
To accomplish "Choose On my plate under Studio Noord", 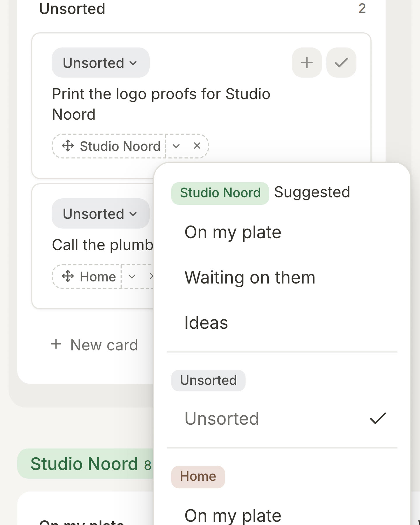I will tap(282, 232).
